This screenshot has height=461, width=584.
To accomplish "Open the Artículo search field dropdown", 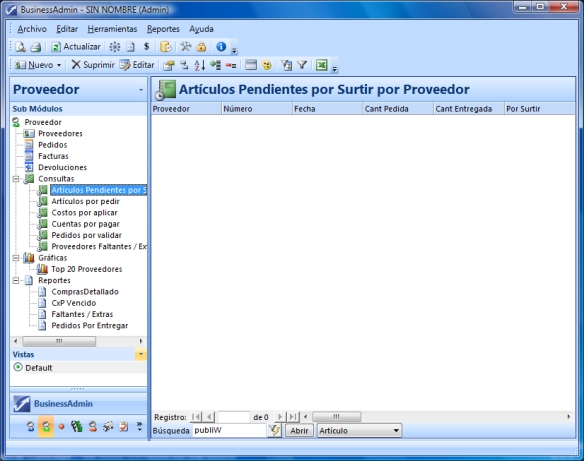I will tap(396, 431).
